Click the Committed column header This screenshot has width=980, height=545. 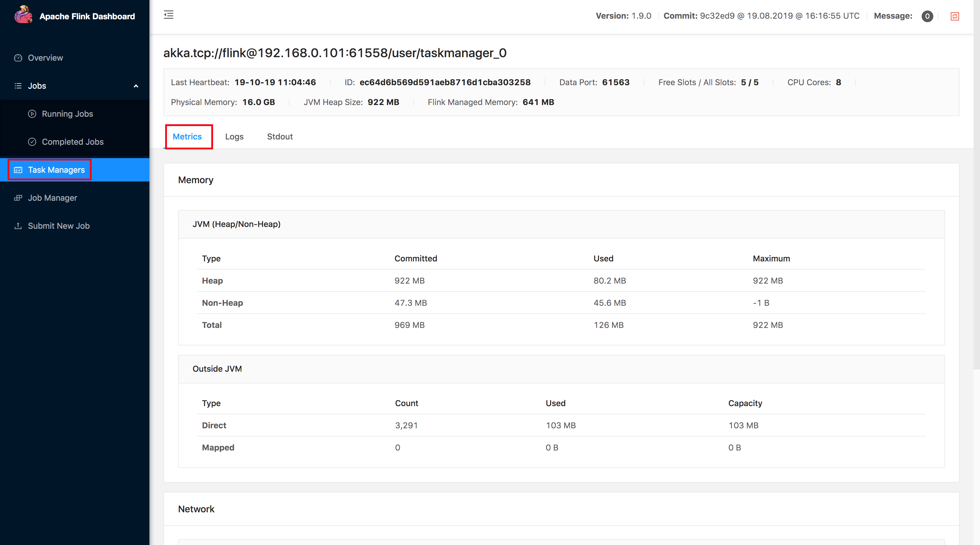416,258
